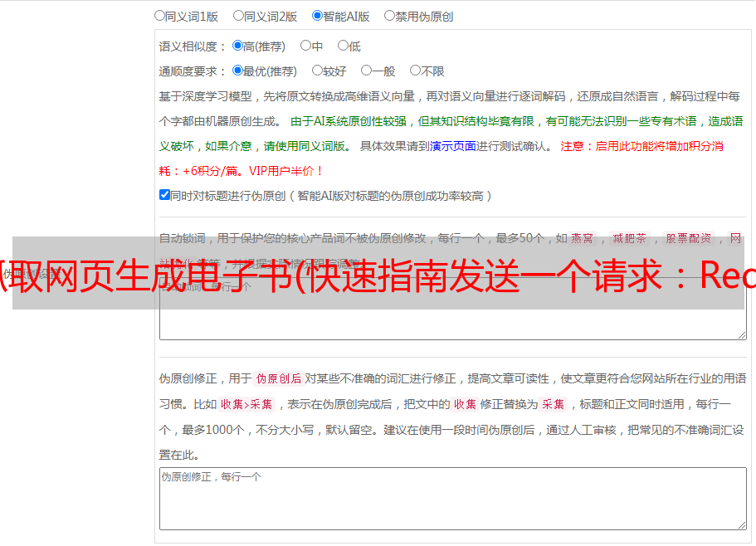
Task: Select the 智能AI版 radio button
Action: coord(317,16)
